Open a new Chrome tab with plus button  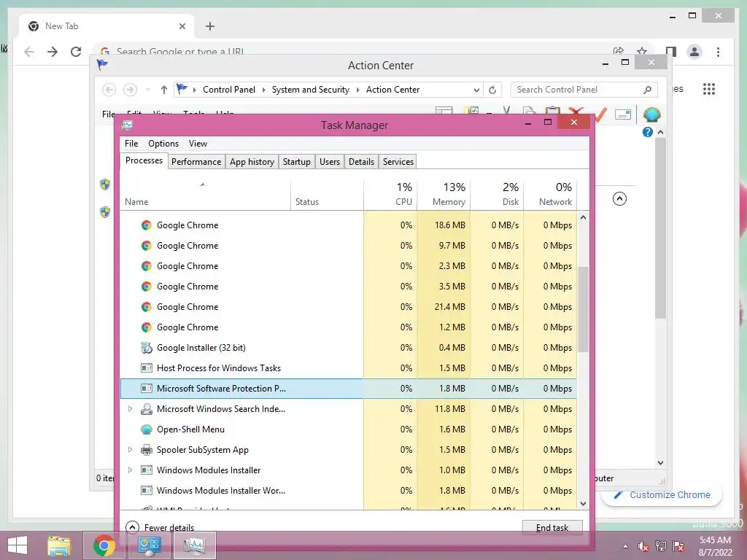[210, 26]
